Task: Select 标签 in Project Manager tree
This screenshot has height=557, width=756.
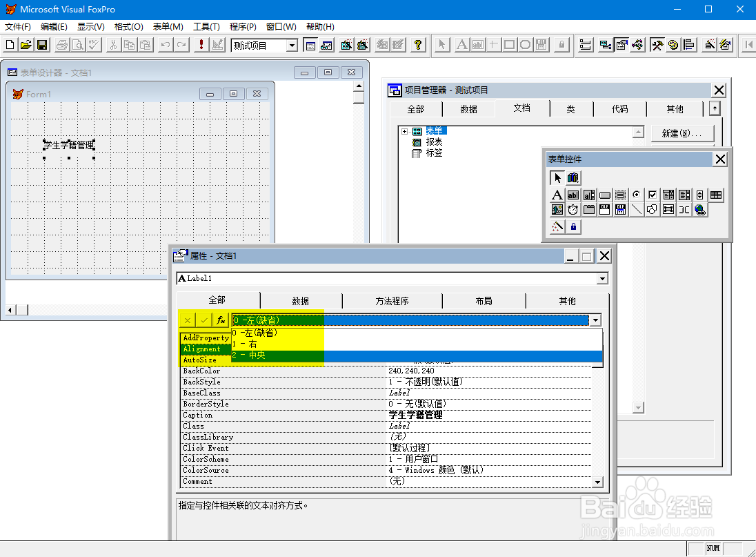Action: point(434,153)
